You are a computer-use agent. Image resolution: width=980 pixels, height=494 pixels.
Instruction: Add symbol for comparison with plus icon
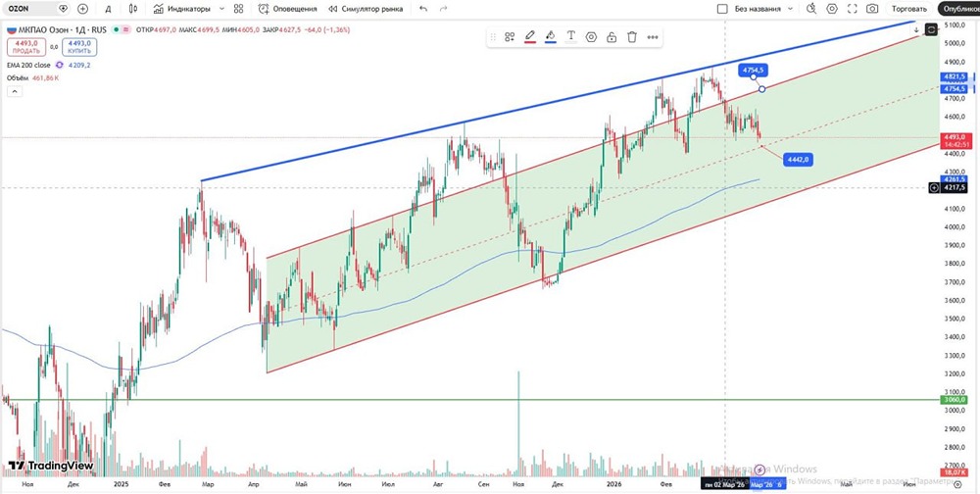[82, 9]
